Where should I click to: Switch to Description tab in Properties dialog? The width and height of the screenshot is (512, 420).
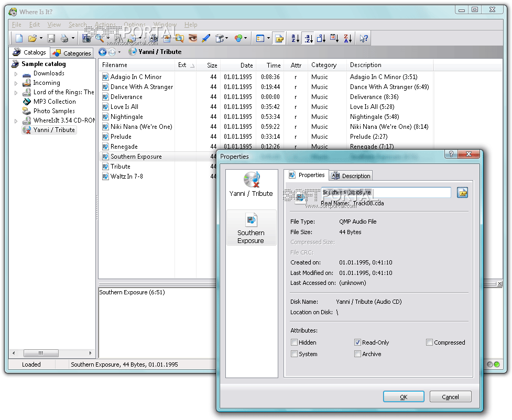(351, 176)
